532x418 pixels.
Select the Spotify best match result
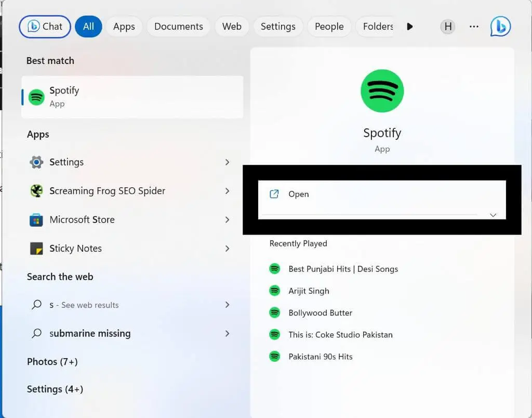(x=132, y=97)
